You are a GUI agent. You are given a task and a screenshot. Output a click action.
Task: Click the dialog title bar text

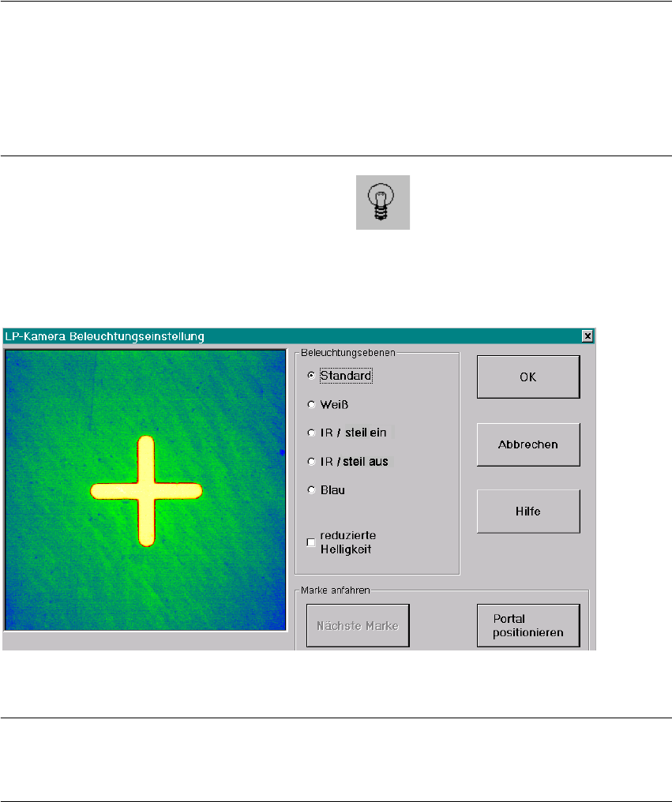tap(104, 336)
